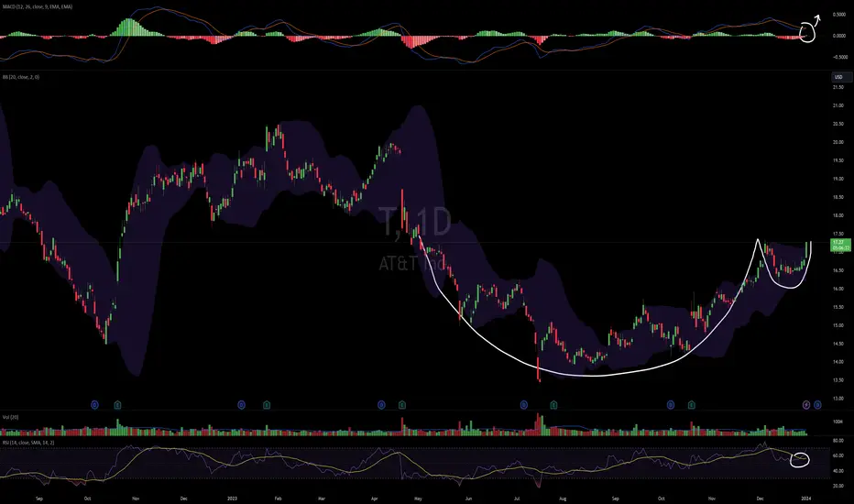Click the 0.5000 MACD scale label
Image resolution: width=854 pixels, height=504 pixels.
click(839, 15)
